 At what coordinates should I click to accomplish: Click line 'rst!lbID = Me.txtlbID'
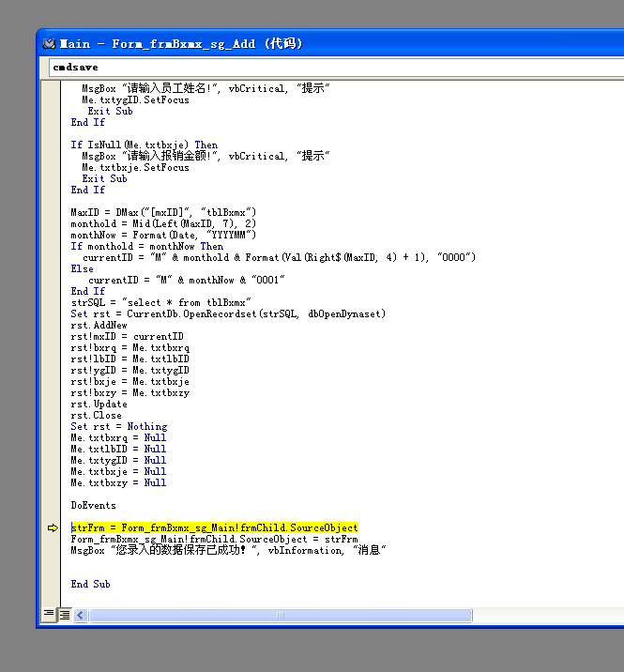129,359
